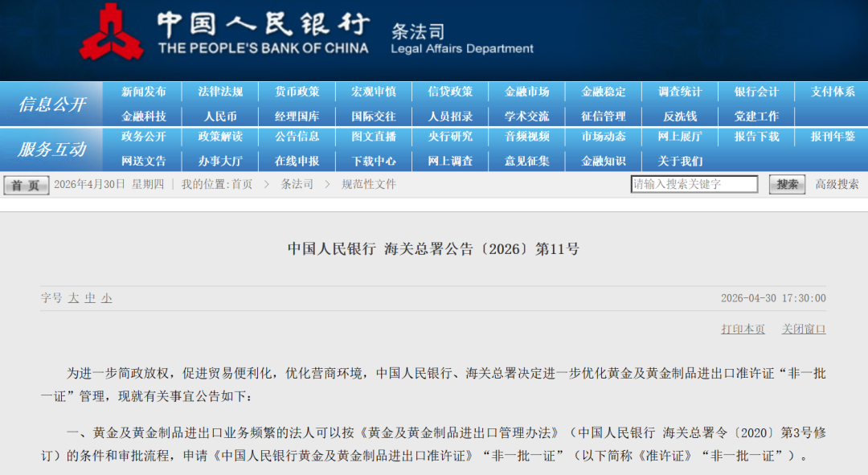Viewport: 868px width, 475px height.
Task: Select 经理国库 navigation item
Action: 297,117
